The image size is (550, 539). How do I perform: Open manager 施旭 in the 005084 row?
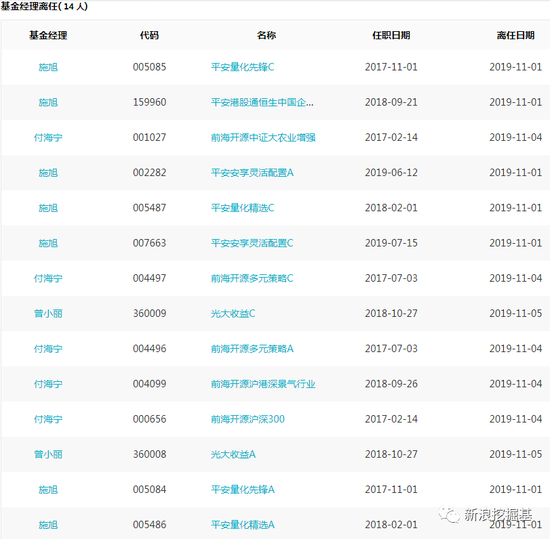[48, 490]
